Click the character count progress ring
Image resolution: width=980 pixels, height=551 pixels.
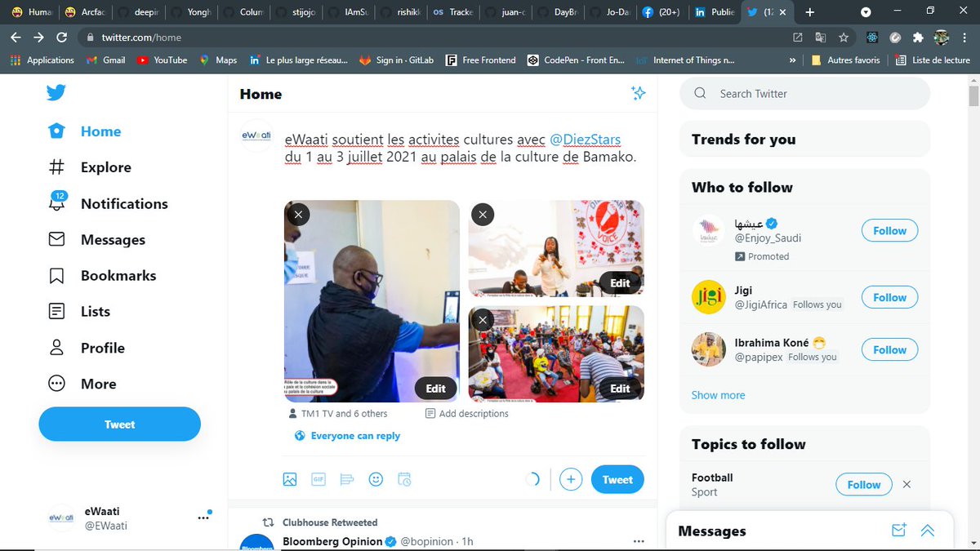(532, 479)
